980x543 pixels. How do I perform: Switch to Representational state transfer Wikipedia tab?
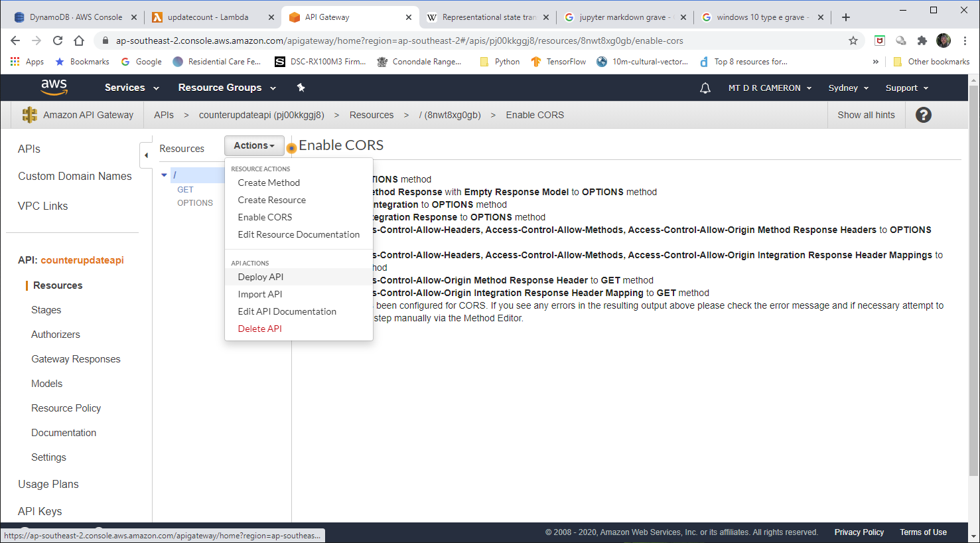(x=489, y=17)
